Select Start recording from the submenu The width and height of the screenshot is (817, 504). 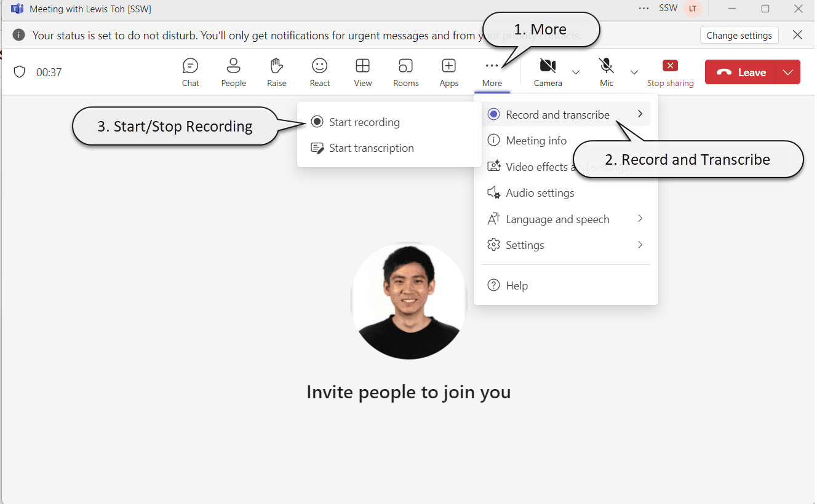[x=364, y=122]
